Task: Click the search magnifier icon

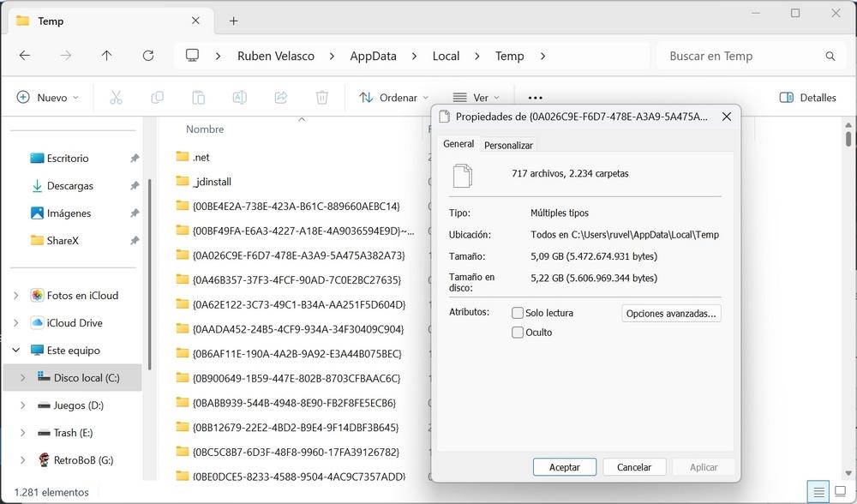Action: [x=830, y=57]
